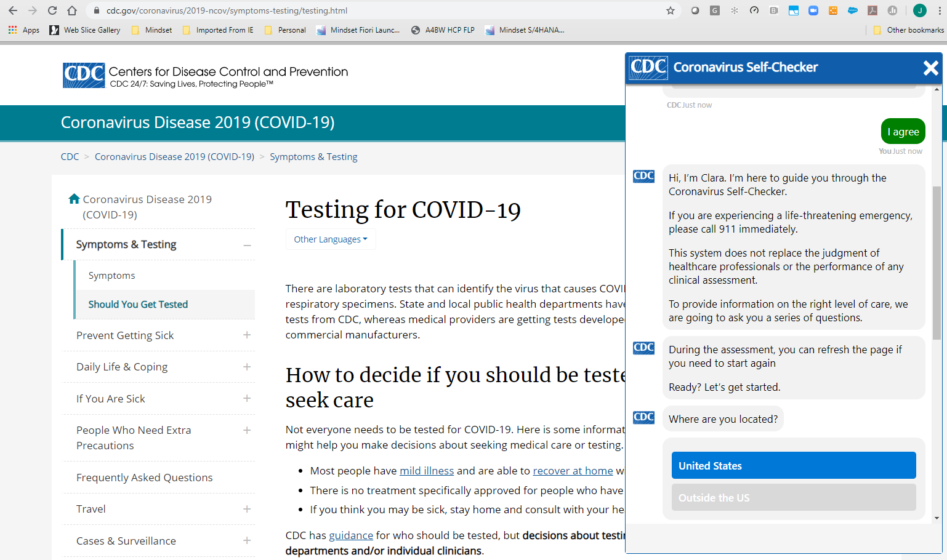This screenshot has width=947, height=560.
Task: Follow the mild illness link
Action: pos(427,471)
